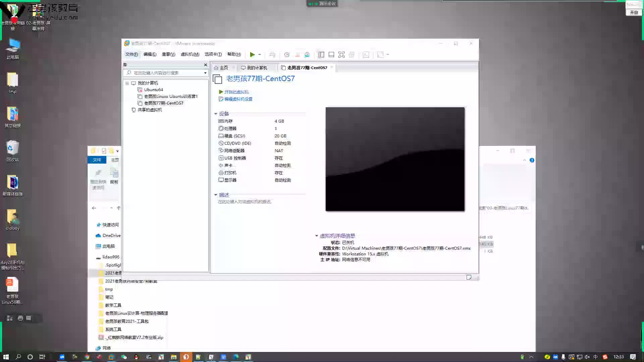The width and height of the screenshot is (644, 362).
Task: Open the stretch display dropdown arrow
Action: 388,55
